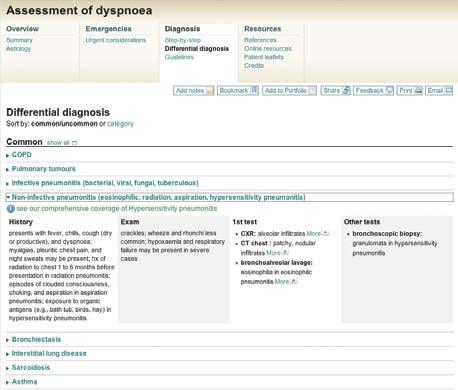
Task: Open the Step-by-step diagnosis link
Action: pyautogui.click(x=183, y=40)
